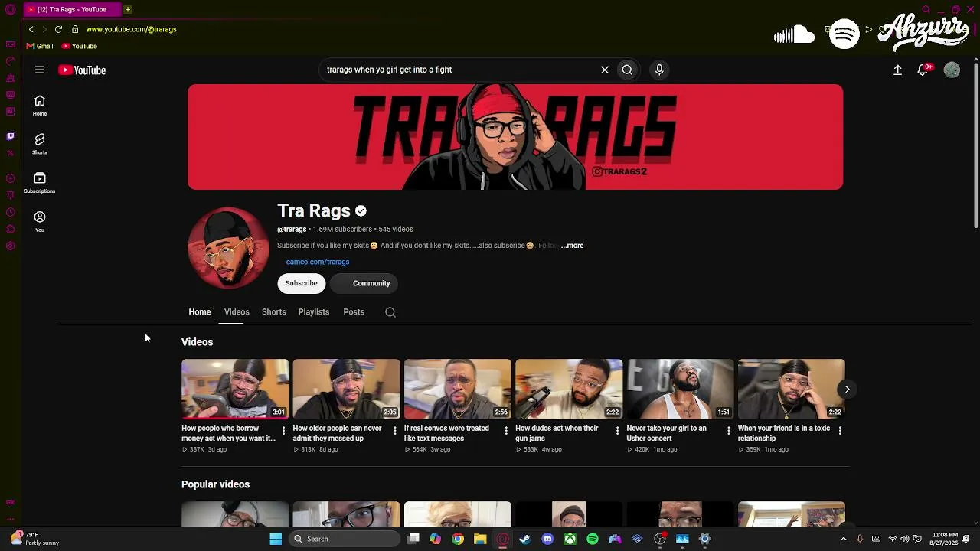The image size is (980, 551).
Task: Click the Videos section heading
Action: point(197,342)
